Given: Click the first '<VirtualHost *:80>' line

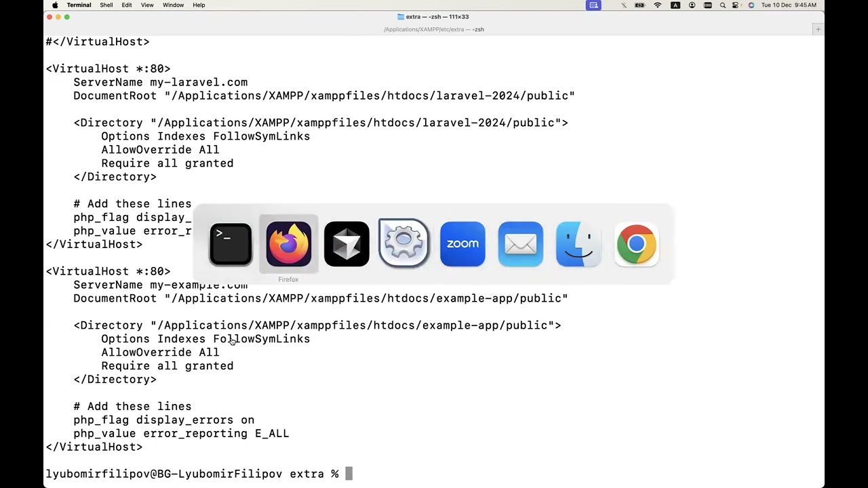Looking at the screenshot, I should click(108, 68).
